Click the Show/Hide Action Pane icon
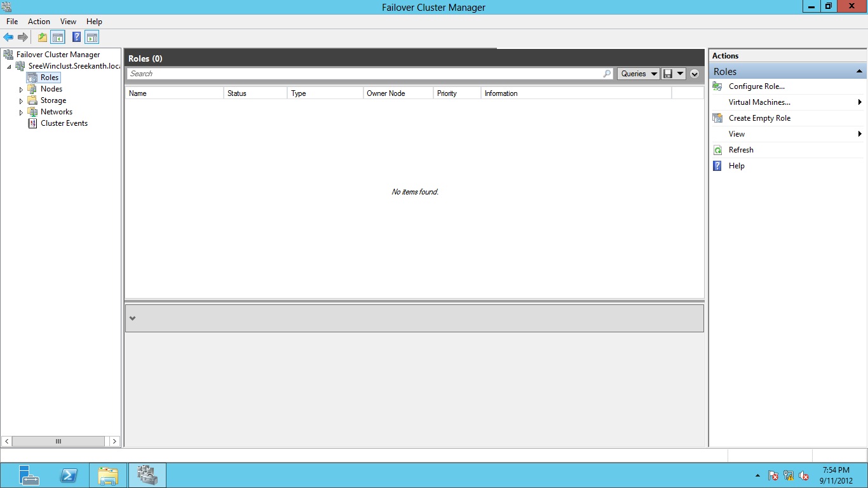868x488 pixels. click(x=92, y=37)
